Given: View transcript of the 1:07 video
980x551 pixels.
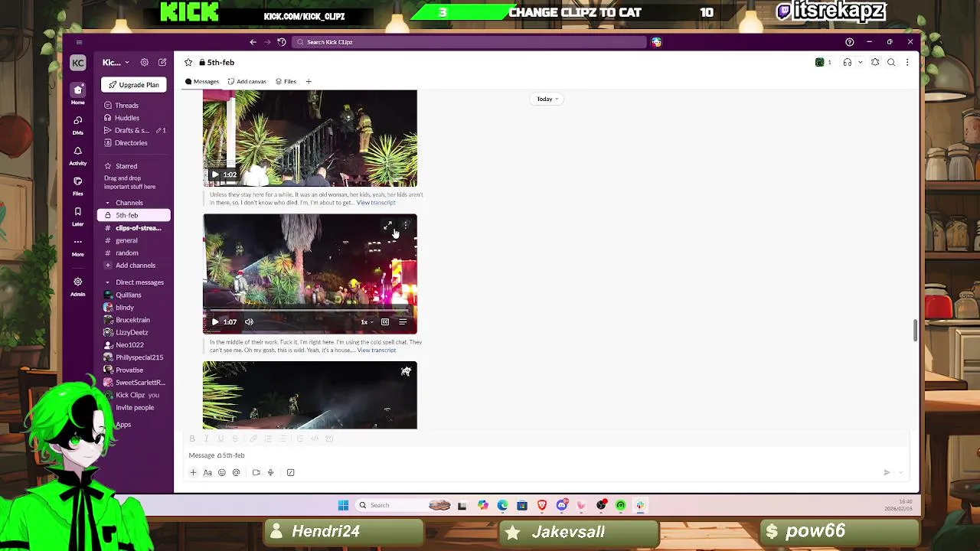Looking at the screenshot, I should (377, 350).
